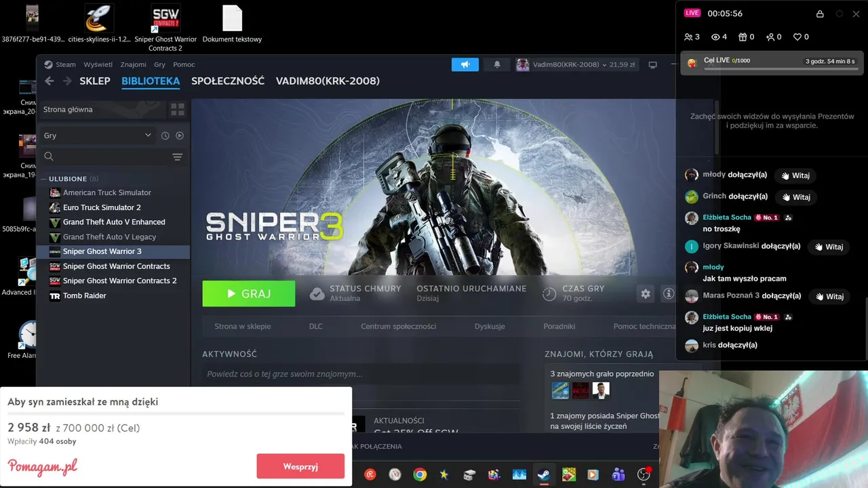Screen dimensions: 868x488
Task: Open VADIM80(KRK-2008) profile tab
Action: coord(328,81)
